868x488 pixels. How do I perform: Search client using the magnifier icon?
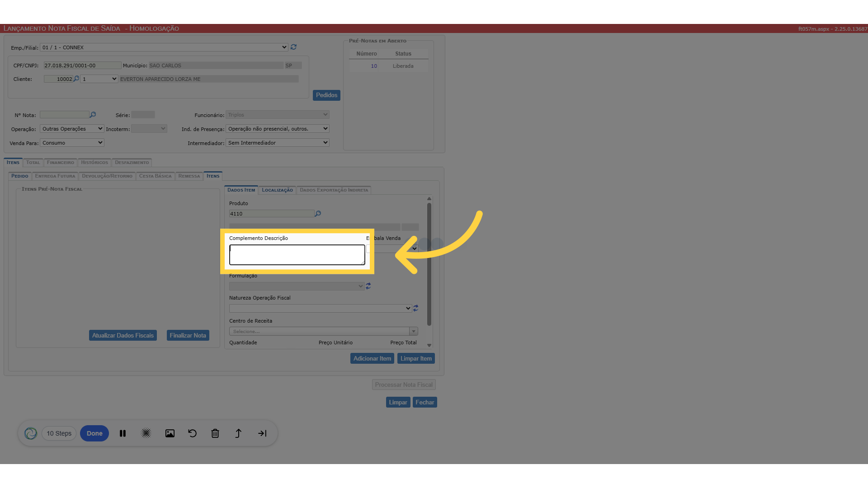76,79
